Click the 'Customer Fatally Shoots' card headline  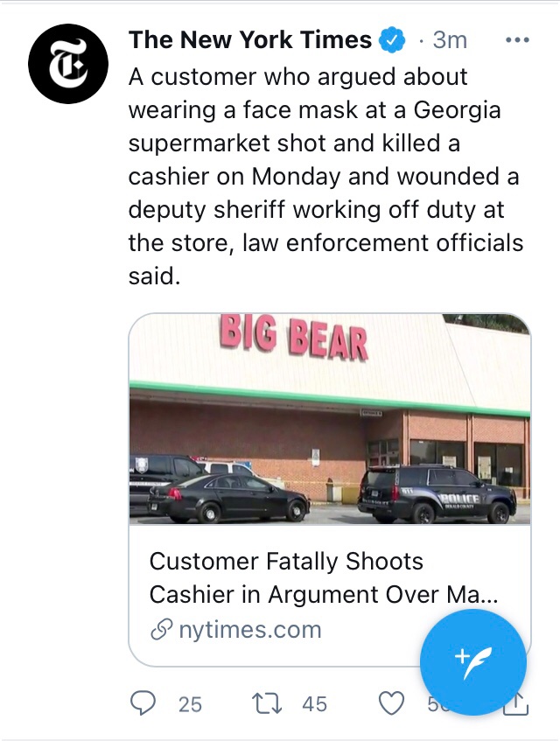(286, 561)
